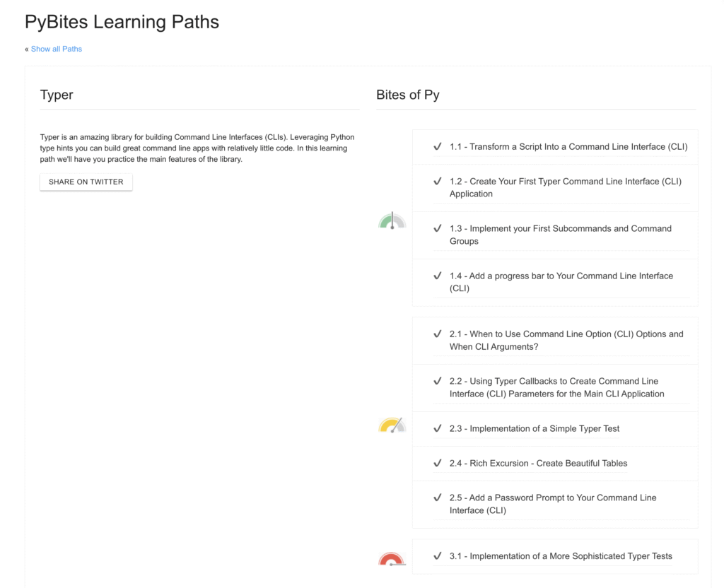
Task: Click the green beginner difficulty gauge icon
Action: pyautogui.click(x=392, y=221)
